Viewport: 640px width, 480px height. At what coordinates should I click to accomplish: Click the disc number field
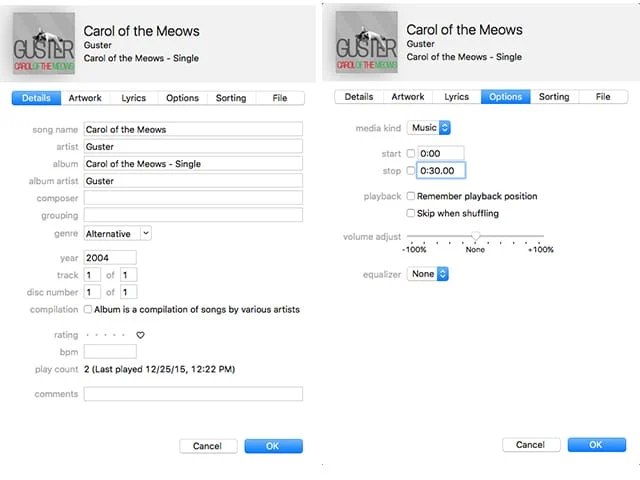point(92,292)
